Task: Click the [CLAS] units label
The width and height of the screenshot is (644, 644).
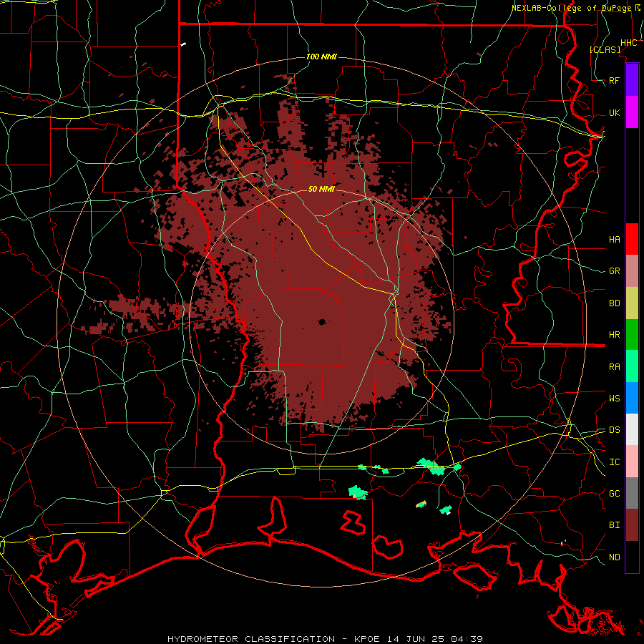Action: point(605,50)
